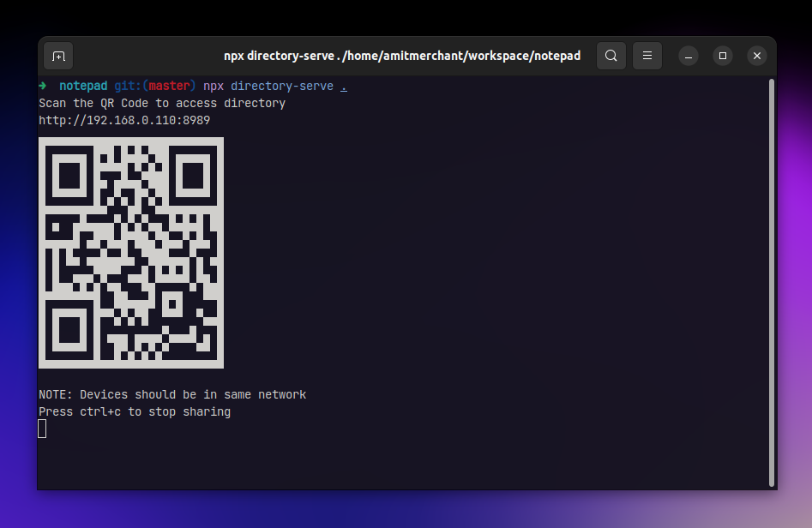Click the center of the QR code
812x528 pixels.
[x=130, y=252]
